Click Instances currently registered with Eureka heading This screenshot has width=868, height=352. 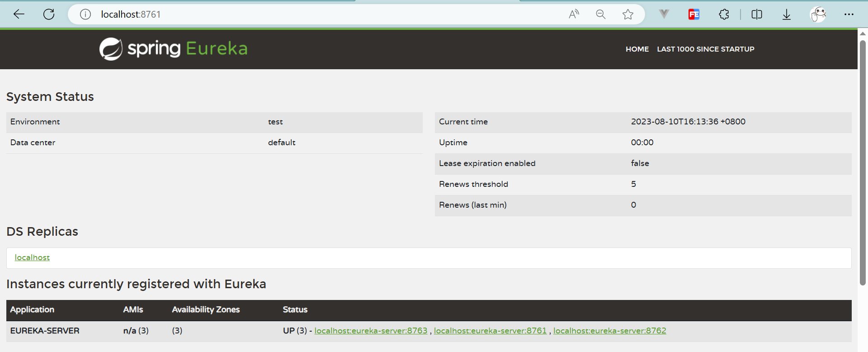coord(136,284)
